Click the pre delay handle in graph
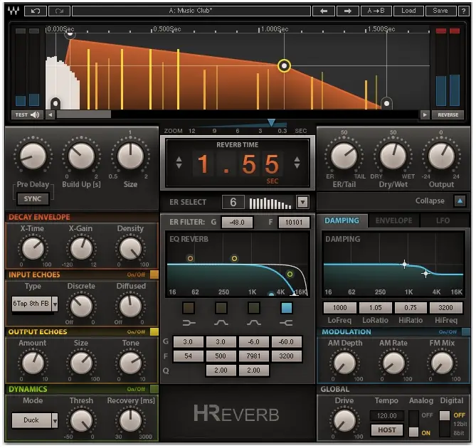476x448 pixels. coord(55,103)
